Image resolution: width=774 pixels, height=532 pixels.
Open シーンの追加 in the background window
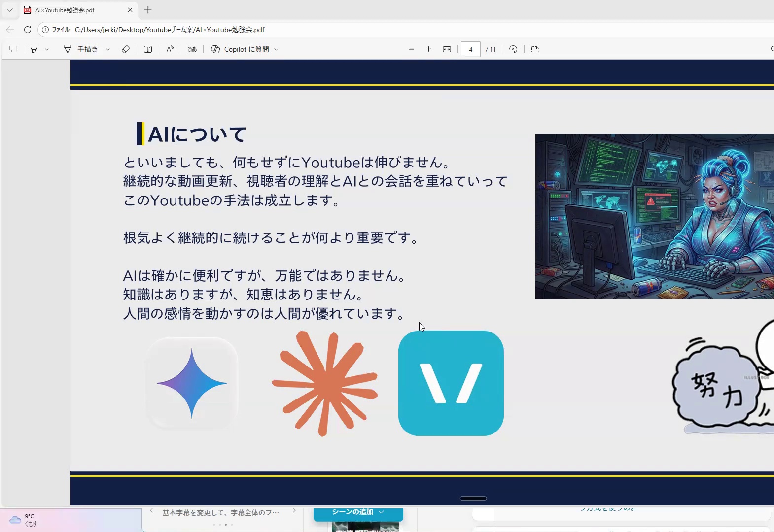pyautogui.click(x=353, y=512)
